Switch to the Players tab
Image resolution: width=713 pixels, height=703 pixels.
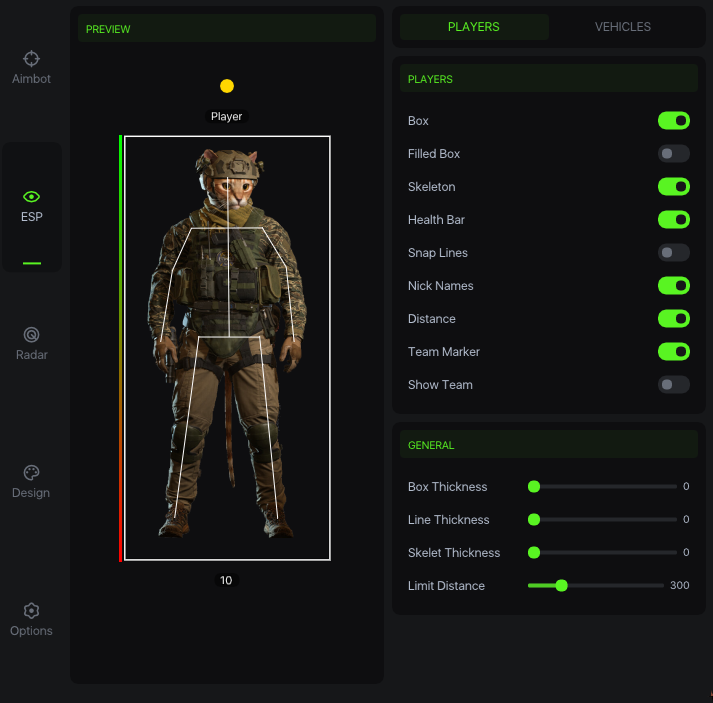[x=474, y=27]
